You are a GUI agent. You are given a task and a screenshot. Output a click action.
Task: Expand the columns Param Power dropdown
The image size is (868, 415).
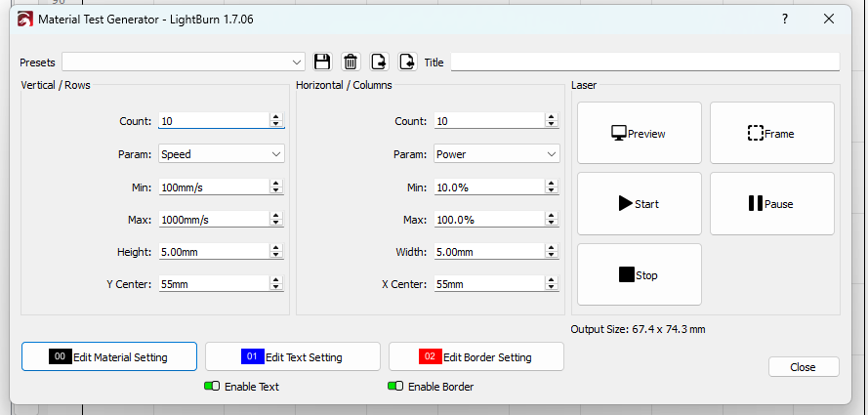(x=497, y=154)
